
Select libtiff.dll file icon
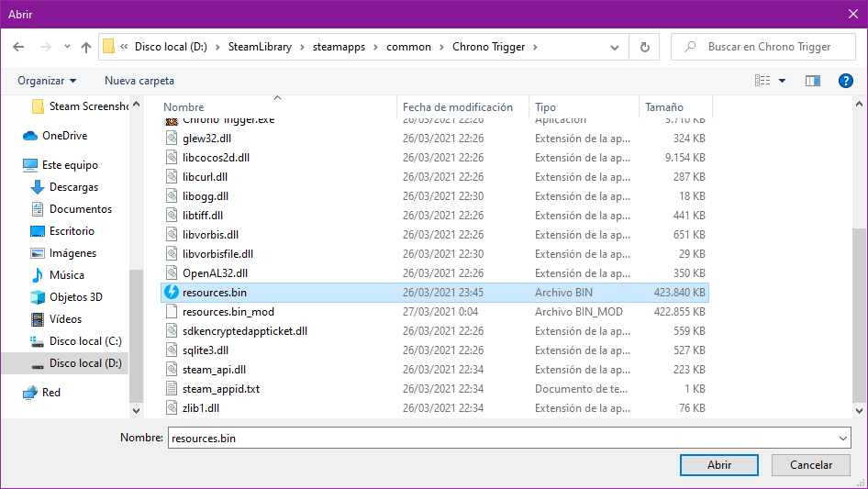click(x=172, y=215)
